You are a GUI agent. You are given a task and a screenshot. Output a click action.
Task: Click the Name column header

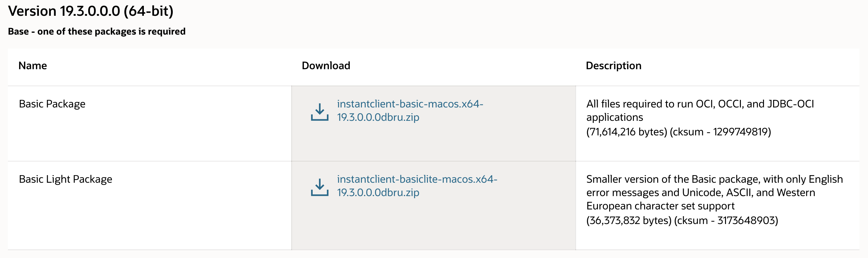(33, 66)
